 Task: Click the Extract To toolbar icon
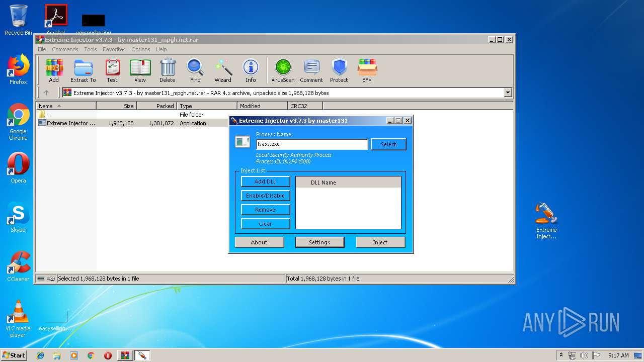(x=83, y=70)
